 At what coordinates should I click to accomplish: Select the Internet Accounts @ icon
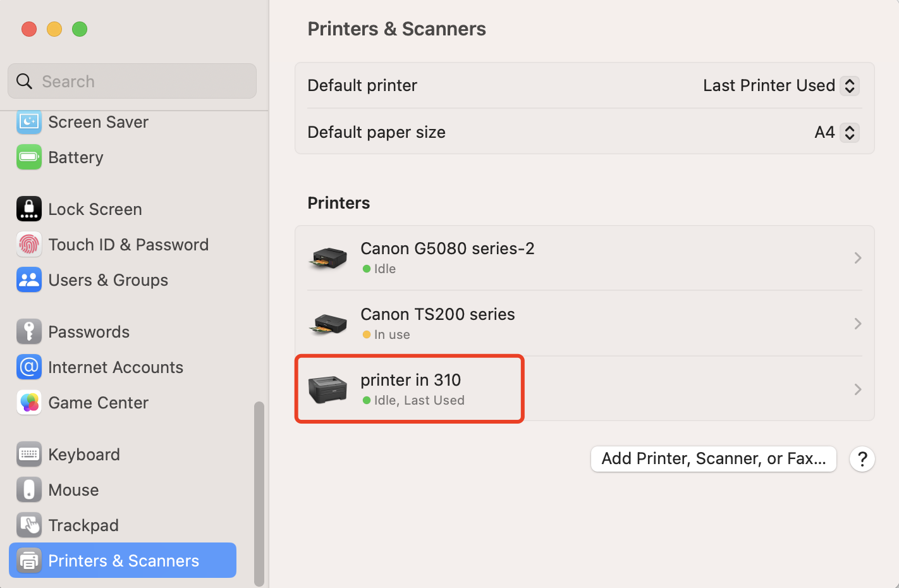tap(29, 367)
